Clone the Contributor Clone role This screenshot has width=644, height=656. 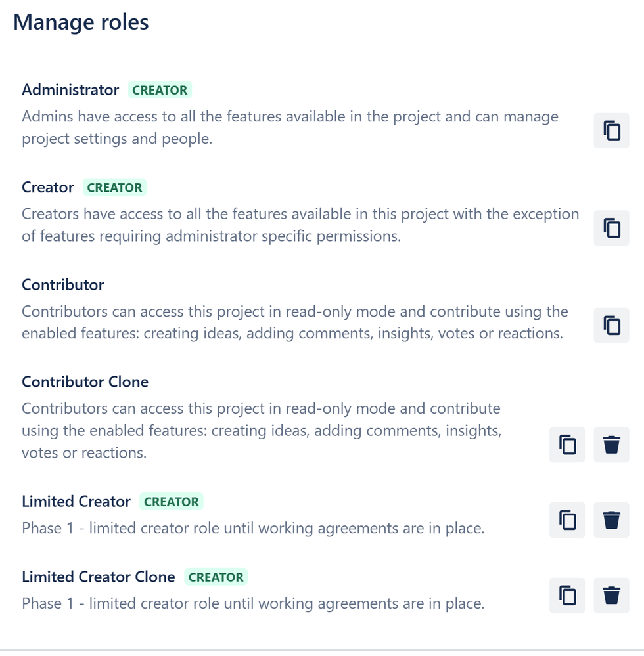[567, 445]
